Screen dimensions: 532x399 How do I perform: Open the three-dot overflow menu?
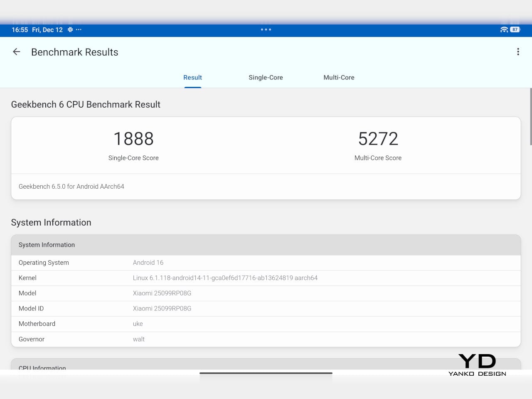(x=518, y=52)
